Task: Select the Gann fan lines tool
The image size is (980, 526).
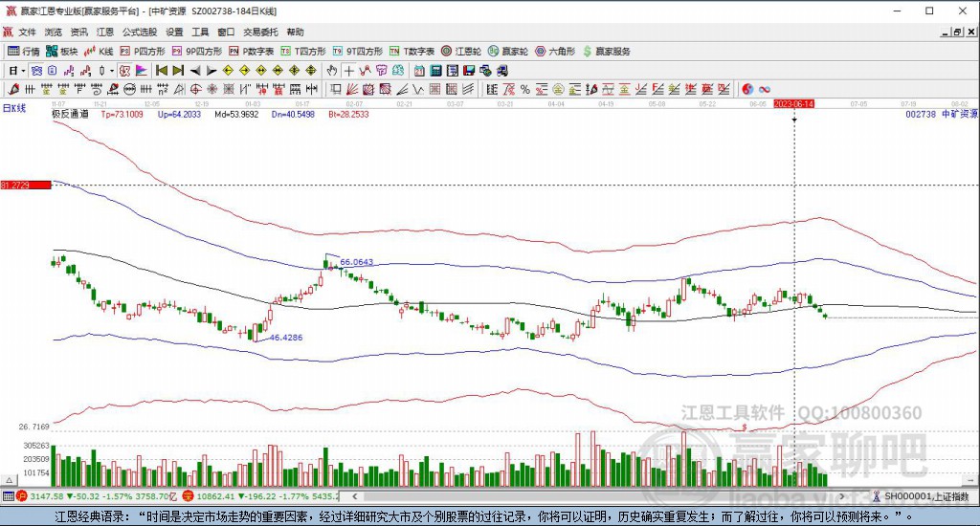Action: pyautogui.click(x=352, y=89)
